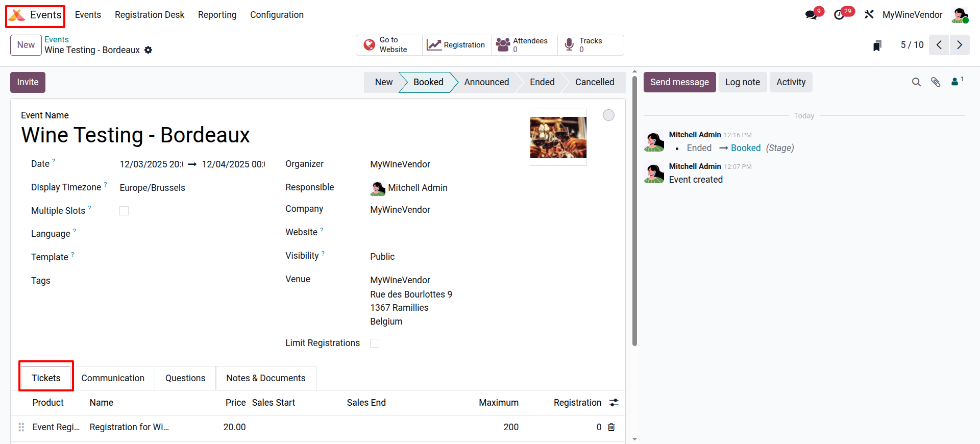Open the Template field dropdown
This screenshot has width=980, height=444.
point(194,257)
